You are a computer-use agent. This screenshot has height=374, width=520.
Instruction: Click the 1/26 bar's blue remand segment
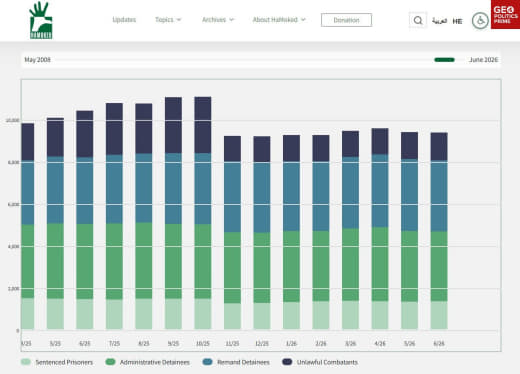coord(291,196)
